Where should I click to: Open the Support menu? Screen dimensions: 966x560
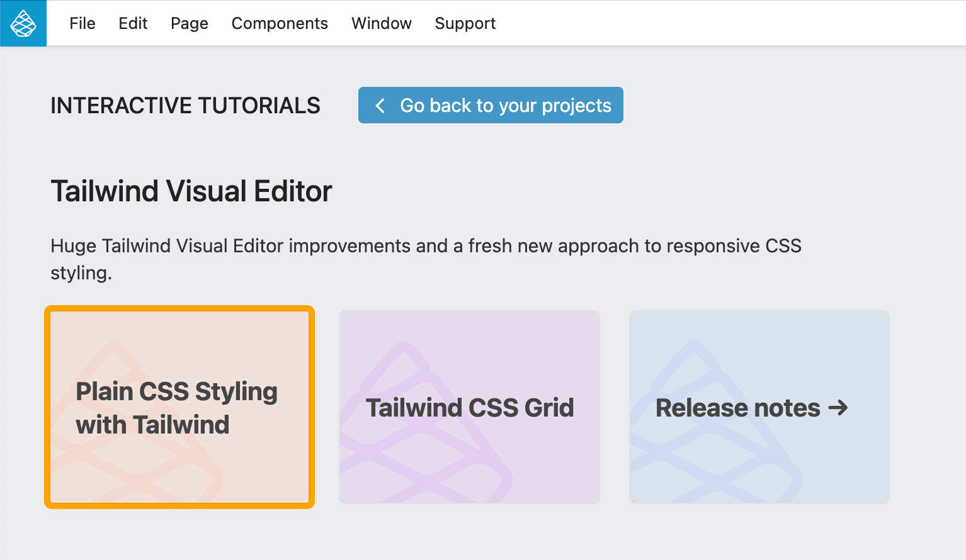465,23
